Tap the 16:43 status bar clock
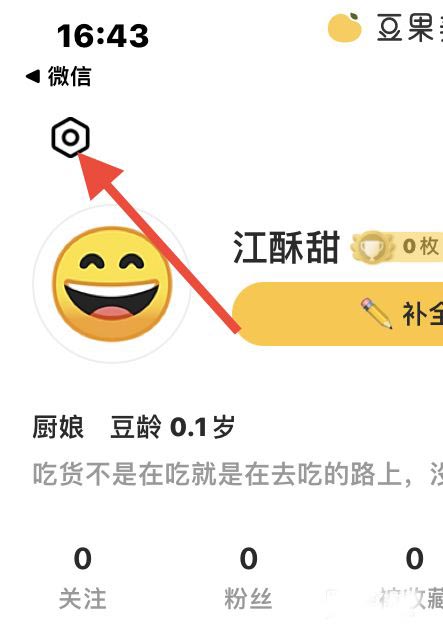The image size is (443, 631). 103,36
